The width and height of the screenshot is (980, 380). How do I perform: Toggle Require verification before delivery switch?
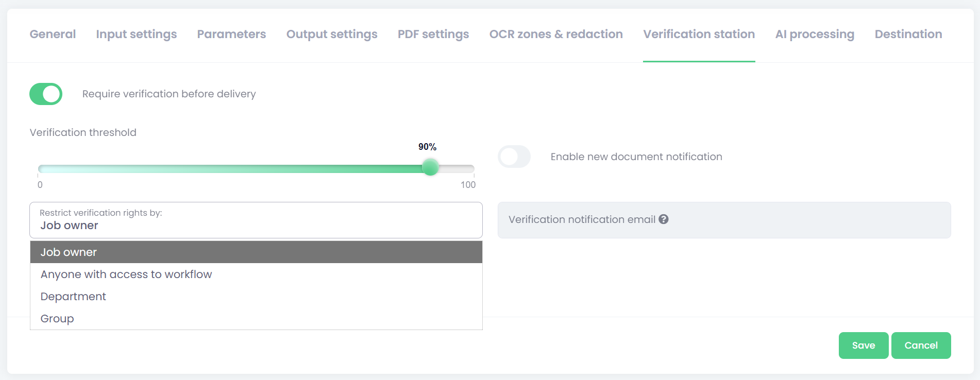pos(46,94)
